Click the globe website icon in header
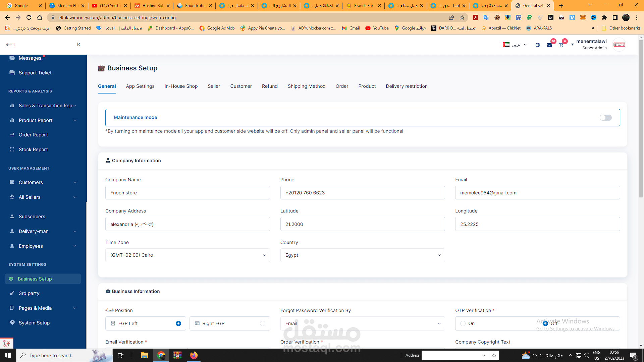 [538, 45]
